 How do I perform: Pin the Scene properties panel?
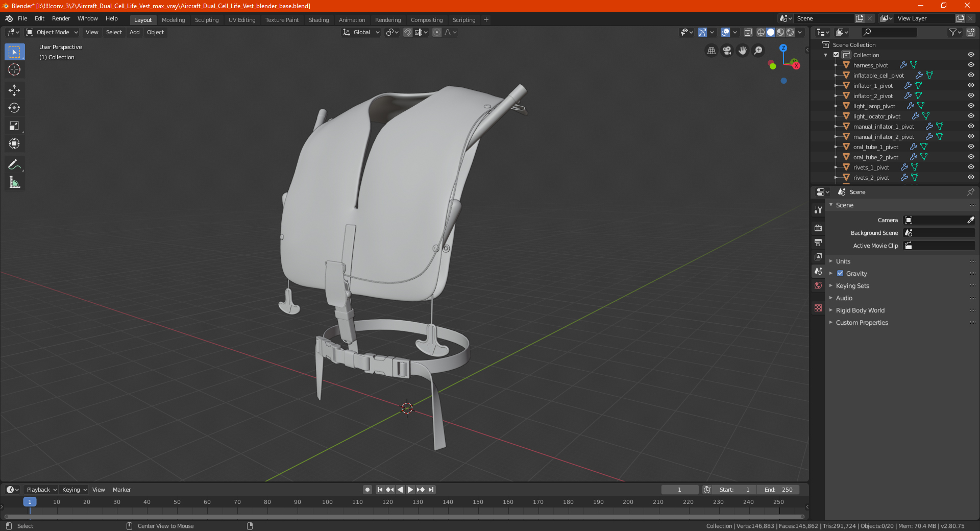coord(970,192)
